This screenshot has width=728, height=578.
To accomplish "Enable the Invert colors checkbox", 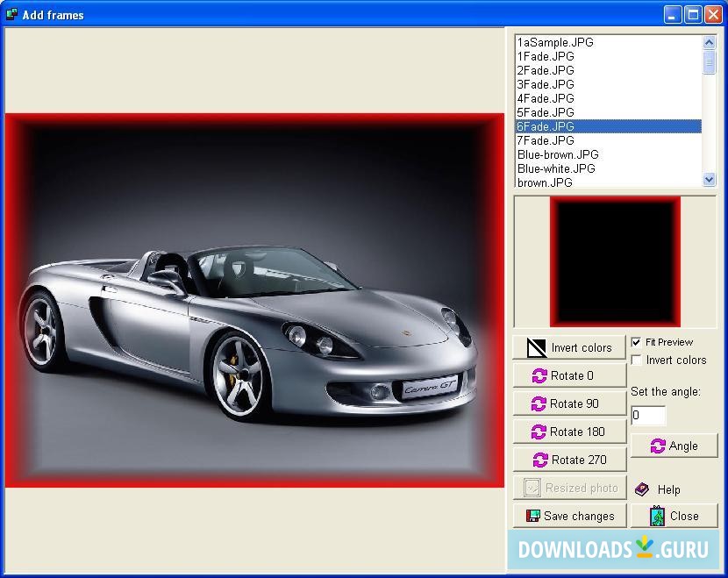I will (x=637, y=360).
